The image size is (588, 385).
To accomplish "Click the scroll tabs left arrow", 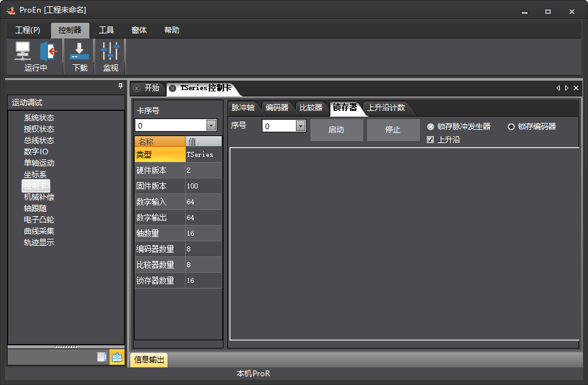I will pyautogui.click(x=558, y=88).
